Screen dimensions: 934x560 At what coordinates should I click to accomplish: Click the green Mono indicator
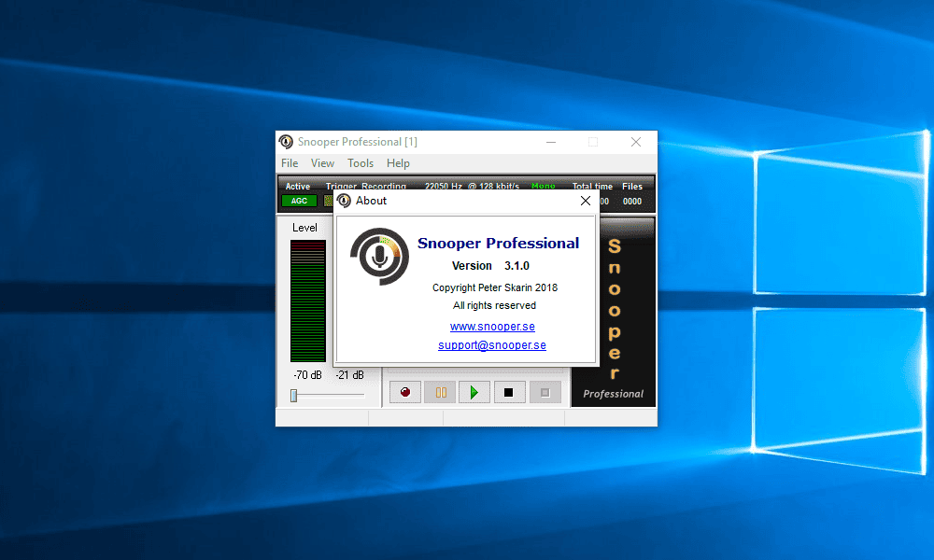click(544, 186)
